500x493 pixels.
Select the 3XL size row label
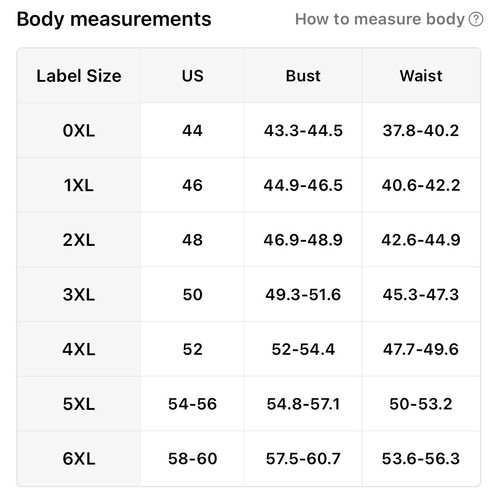(x=79, y=295)
